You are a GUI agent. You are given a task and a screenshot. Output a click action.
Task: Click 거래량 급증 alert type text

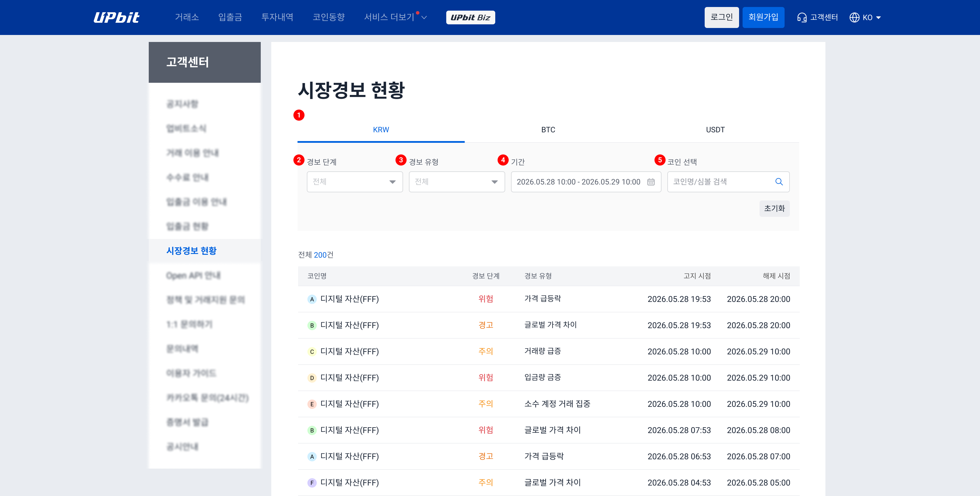542,351
